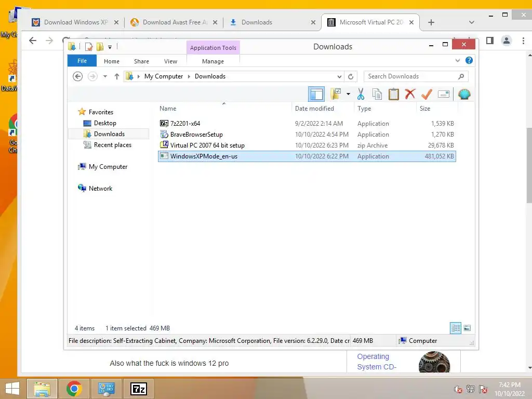532x399 pixels.
Task: Open the Chrome profile avatar
Action: coord(506,41)
